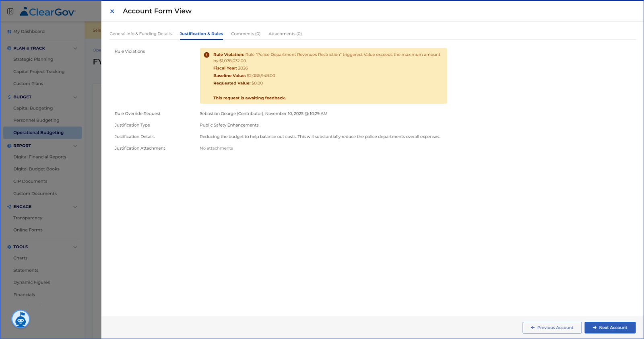Collapse the sidebar with the panel icon
The image size is (644, 339).
tap(10, 11)
